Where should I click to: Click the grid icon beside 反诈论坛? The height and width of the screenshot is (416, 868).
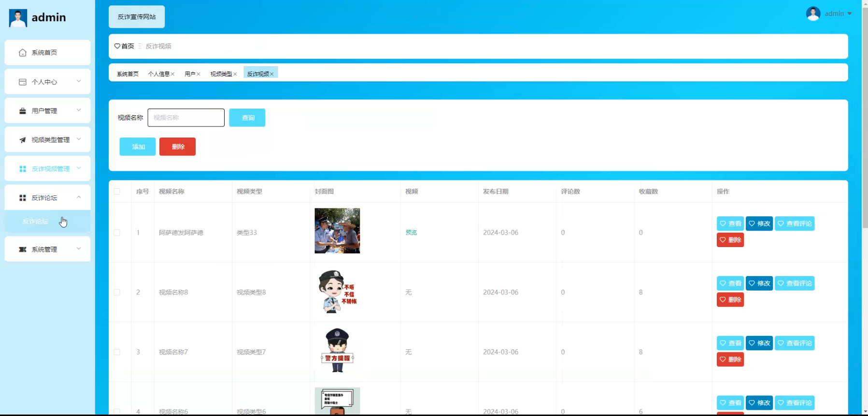click(23, 198)
